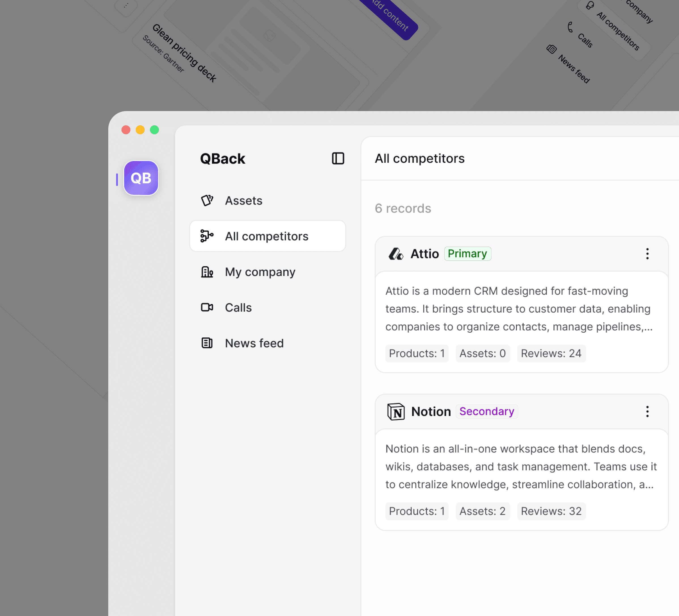Click Notion's Assets: 2 chip
This screenshot has width=679, height=616.
pos(483,511)
